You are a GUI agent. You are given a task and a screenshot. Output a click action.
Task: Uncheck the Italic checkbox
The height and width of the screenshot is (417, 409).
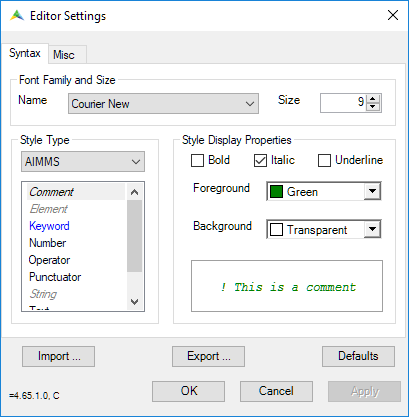(260, 160)
